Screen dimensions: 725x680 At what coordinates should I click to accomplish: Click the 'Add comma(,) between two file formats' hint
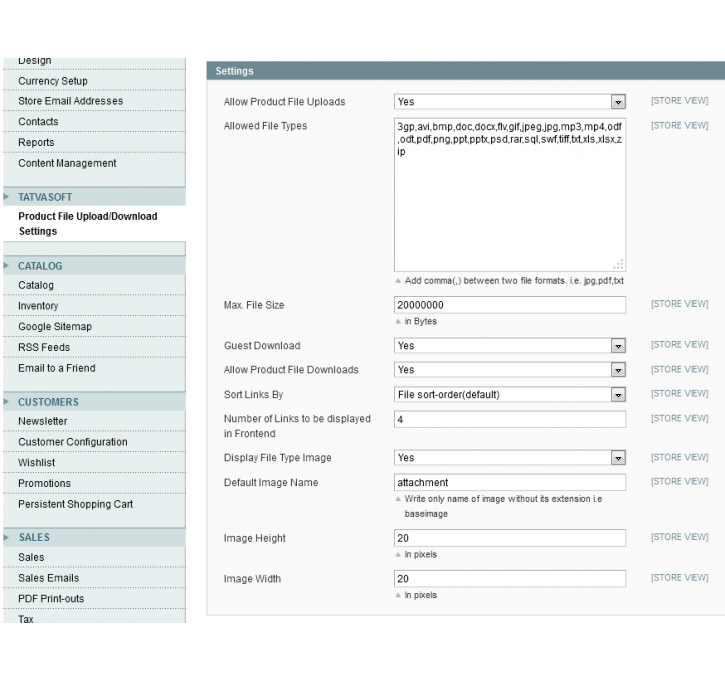pyautogui.click(x=514, y=281)
